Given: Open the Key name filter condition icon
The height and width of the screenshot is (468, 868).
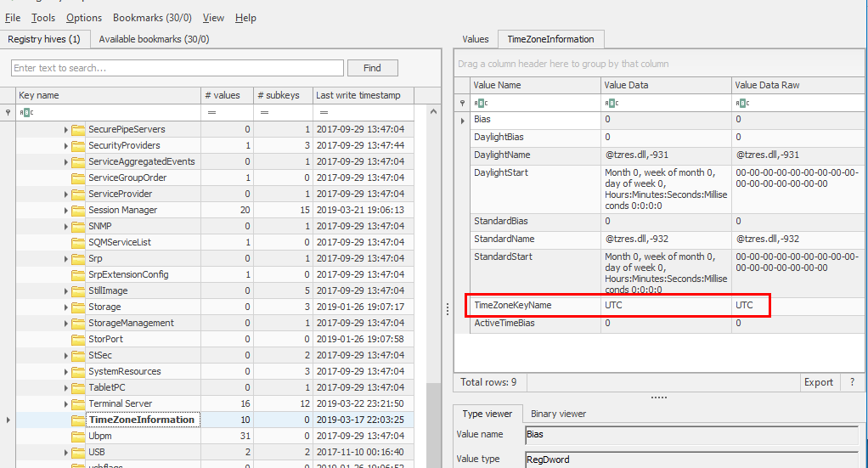Looking at the screenshot, I should click(26, 112).
